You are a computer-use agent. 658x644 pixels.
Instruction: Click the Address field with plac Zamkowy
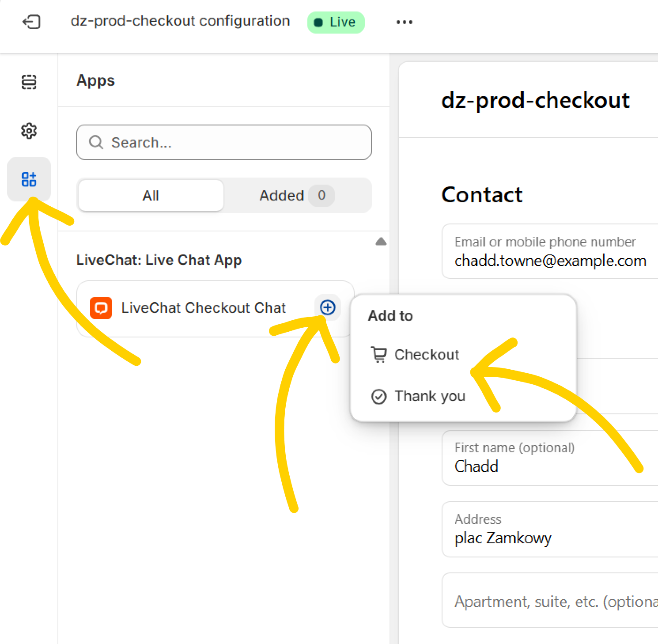coord(550,529)
